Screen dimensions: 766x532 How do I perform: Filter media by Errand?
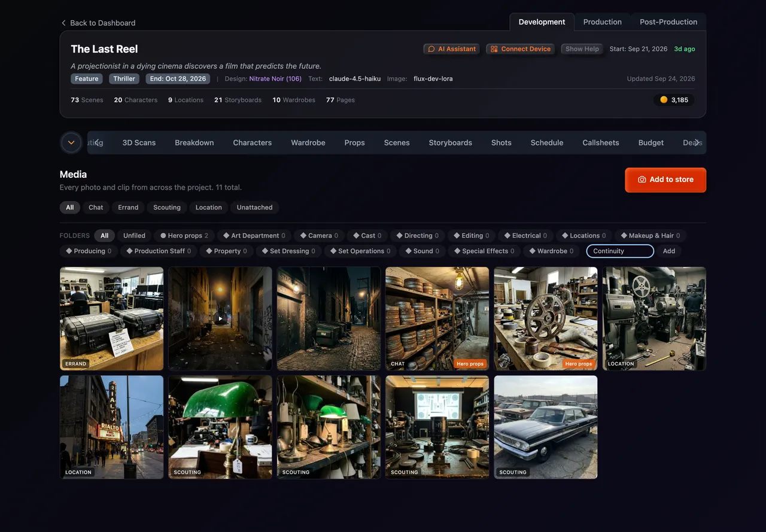point(128,208)
